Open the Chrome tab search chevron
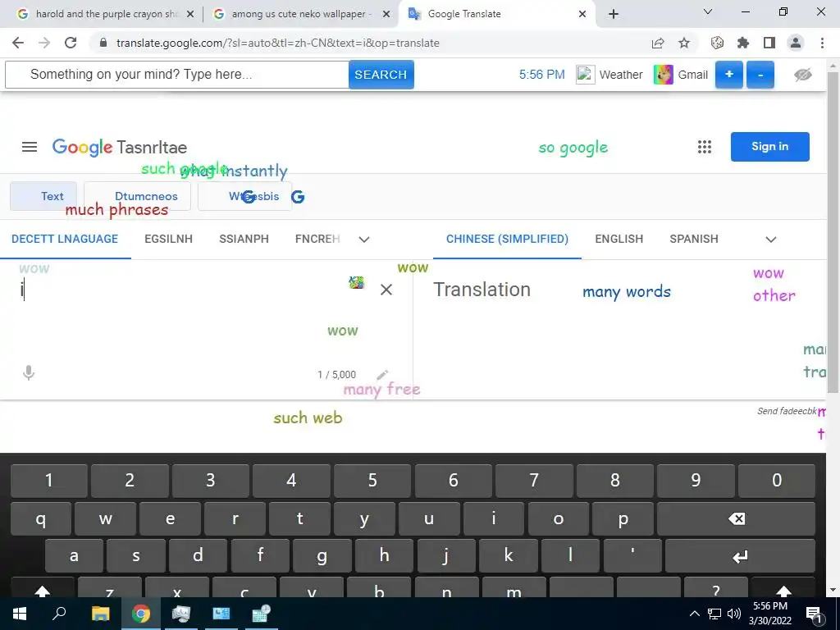This screenshot has height=630, width=840. coord(708,11)
